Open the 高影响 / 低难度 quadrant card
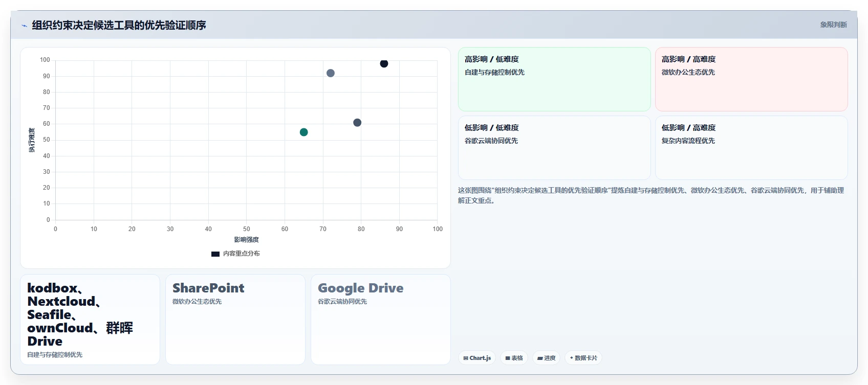868x385 pixels. [554, 79]
